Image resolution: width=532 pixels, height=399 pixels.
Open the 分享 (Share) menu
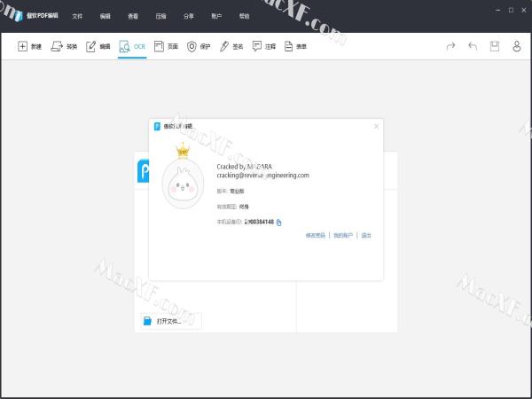tap(189, 16)
